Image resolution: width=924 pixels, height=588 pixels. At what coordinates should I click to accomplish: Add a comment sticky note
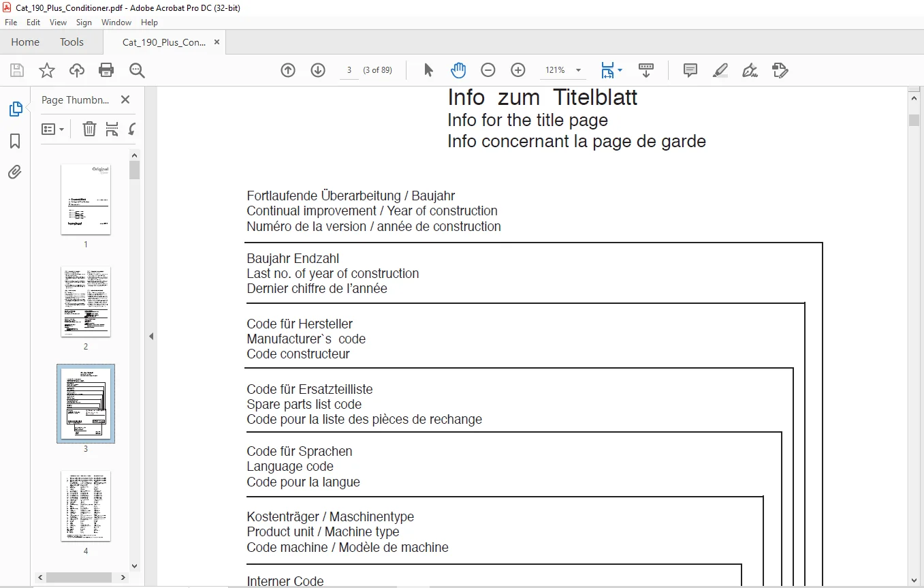(690, 70)
